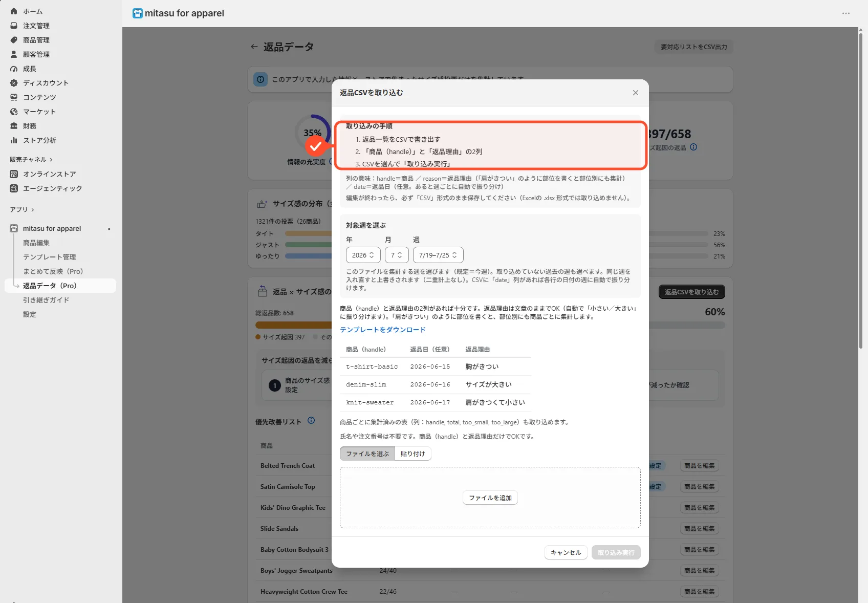Viewport: 868px width, 603px height.
Task: Click the box icon by 返品 × サイズ感
Action: click(262, 291)
